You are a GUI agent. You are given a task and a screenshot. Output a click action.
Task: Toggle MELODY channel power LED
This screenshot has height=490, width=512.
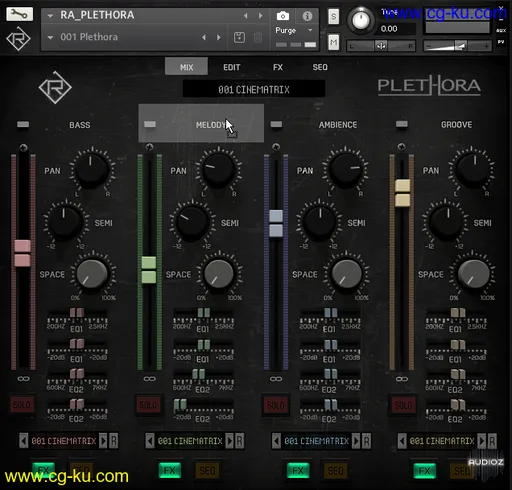pyautogui.click(x=150, y=124)
